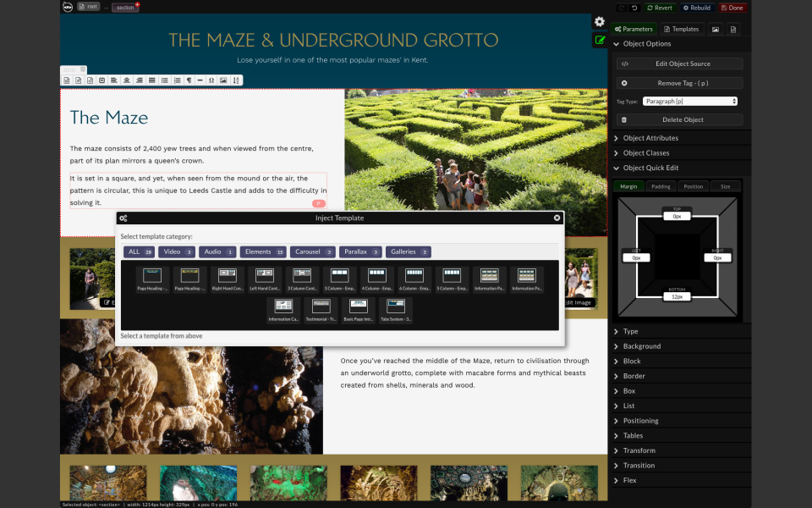Screen dimensions: 812x508
Task: Click the paragraph (pilcrow) icon
Action: 189,80
